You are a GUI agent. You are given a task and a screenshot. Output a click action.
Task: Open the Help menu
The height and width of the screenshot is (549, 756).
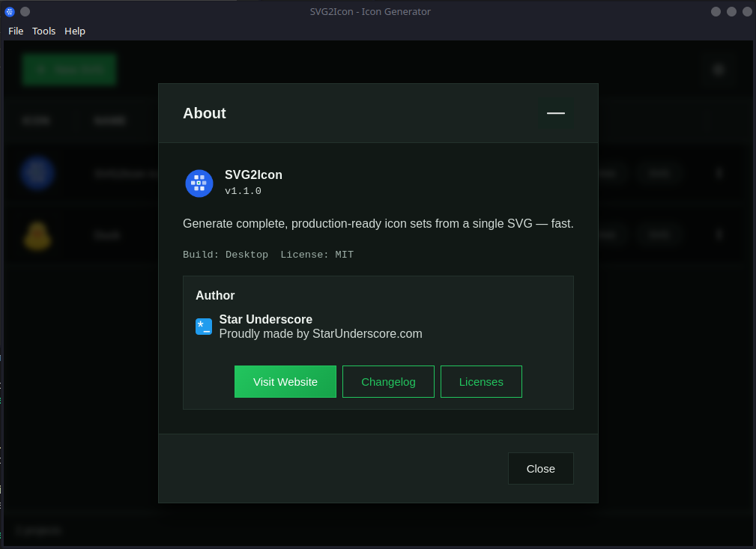click(x=74, y=31)
